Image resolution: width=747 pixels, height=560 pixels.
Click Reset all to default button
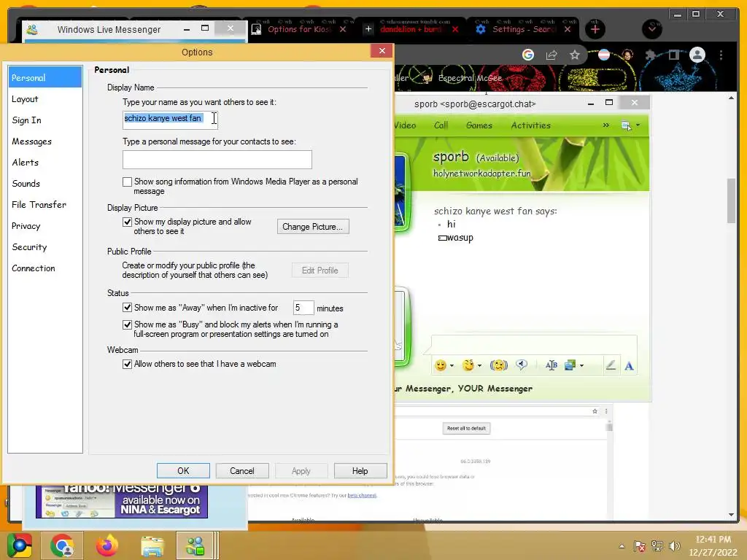tap(466, 429)
